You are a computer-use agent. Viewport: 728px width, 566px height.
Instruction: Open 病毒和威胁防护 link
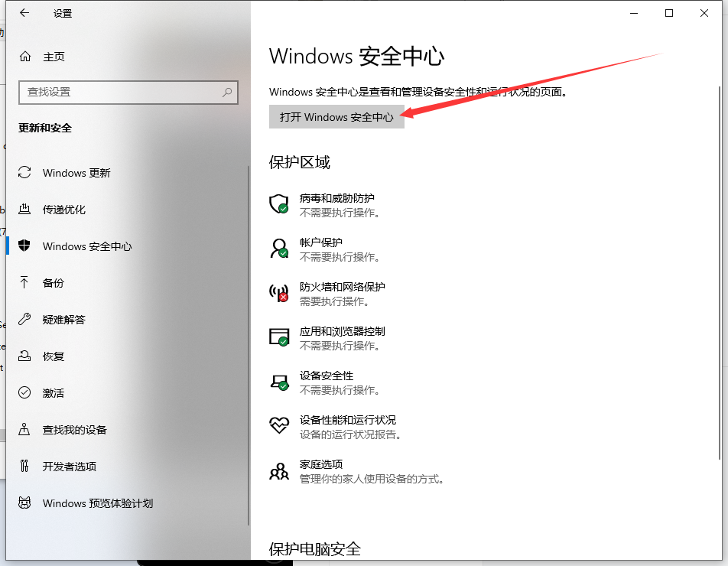point(337,198)
